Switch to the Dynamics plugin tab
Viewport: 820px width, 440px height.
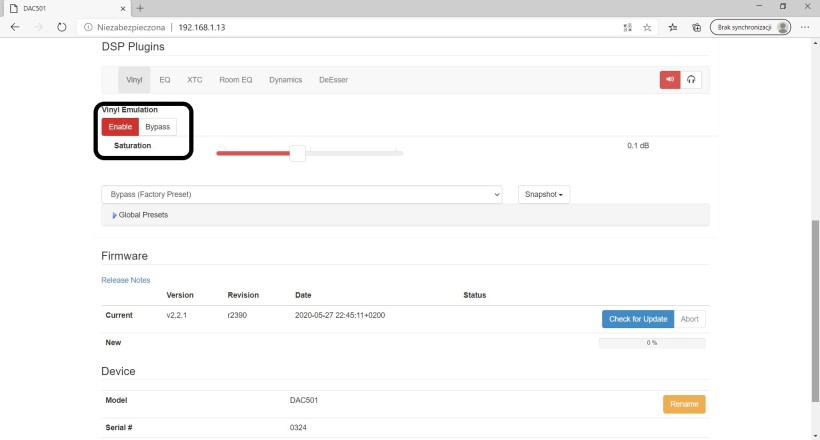click(x=286, y=80)
